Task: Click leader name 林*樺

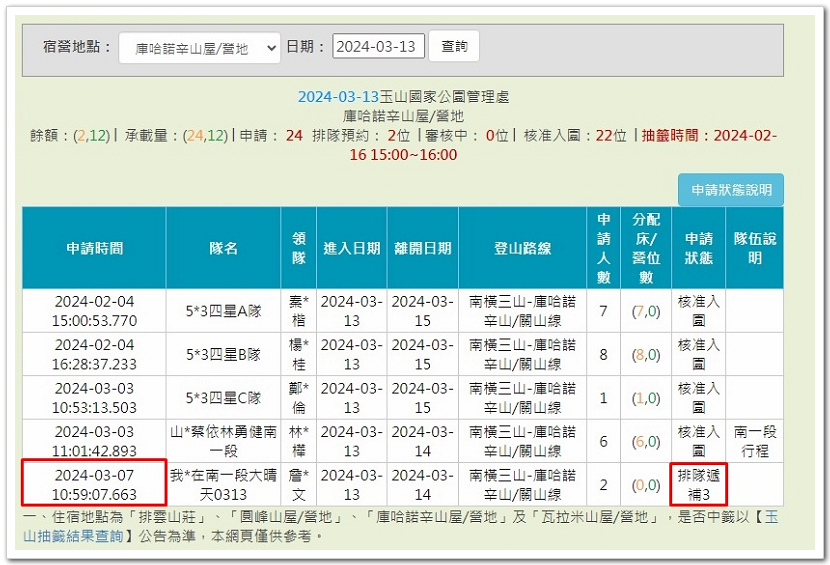Action: [299, 441]
